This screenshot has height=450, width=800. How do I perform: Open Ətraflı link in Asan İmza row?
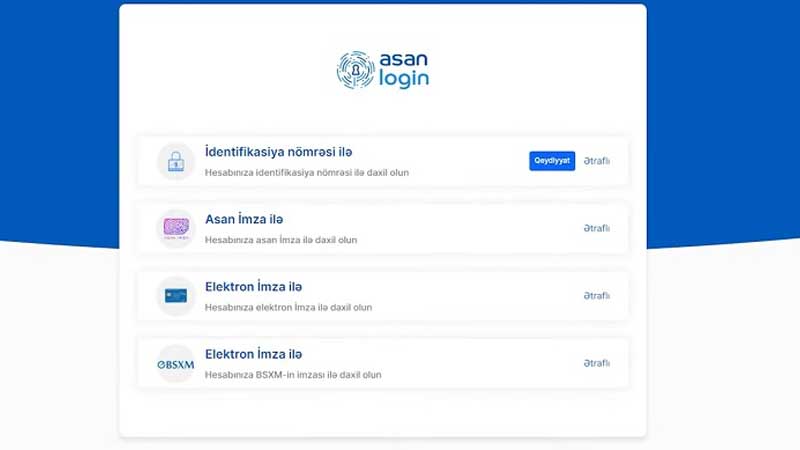pyautogui.click(x=596, y=228)
